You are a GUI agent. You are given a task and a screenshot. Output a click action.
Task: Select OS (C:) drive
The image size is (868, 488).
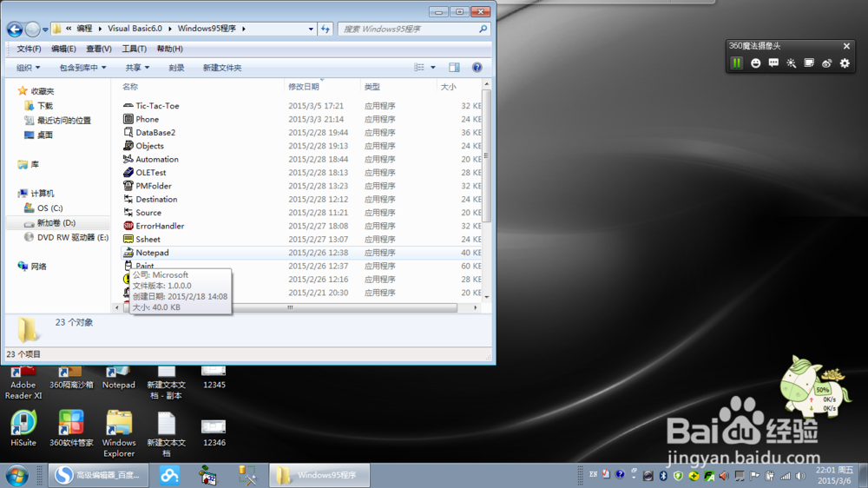point(49,208)
